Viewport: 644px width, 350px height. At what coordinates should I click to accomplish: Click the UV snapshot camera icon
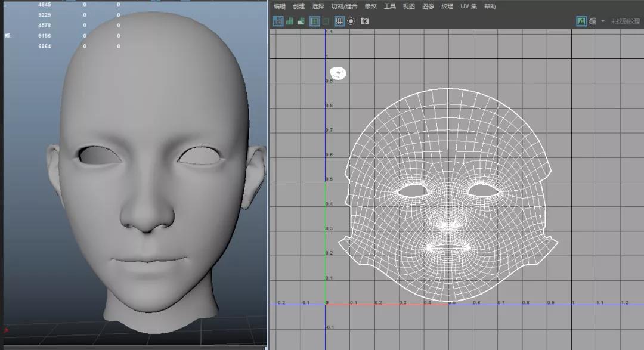tap(365, 21)
